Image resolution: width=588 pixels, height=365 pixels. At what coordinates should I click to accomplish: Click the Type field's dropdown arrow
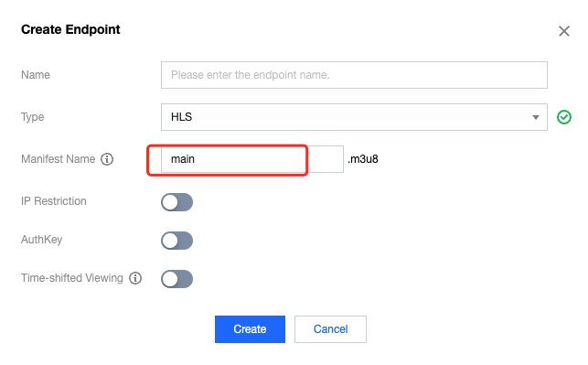click(536, 117)
